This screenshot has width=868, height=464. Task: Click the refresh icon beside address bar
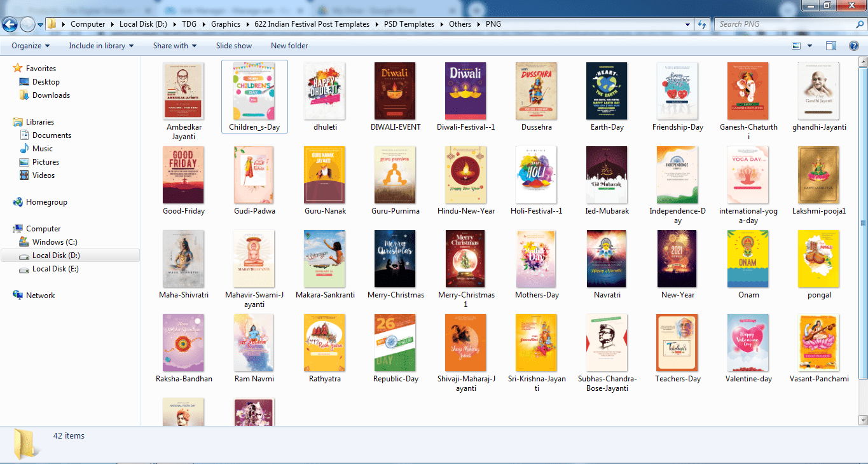point(702,24)
